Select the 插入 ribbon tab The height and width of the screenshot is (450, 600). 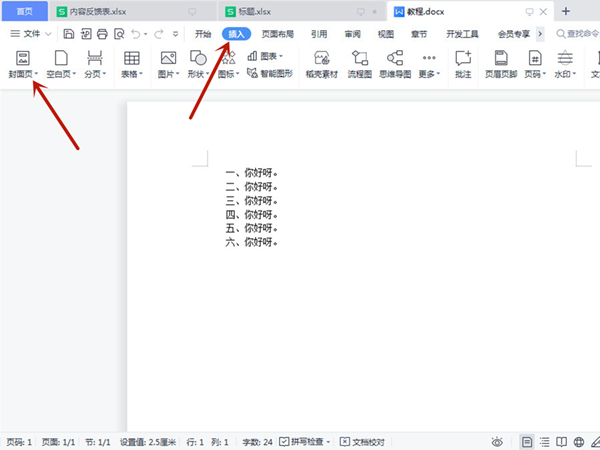[x=236, y=34]
